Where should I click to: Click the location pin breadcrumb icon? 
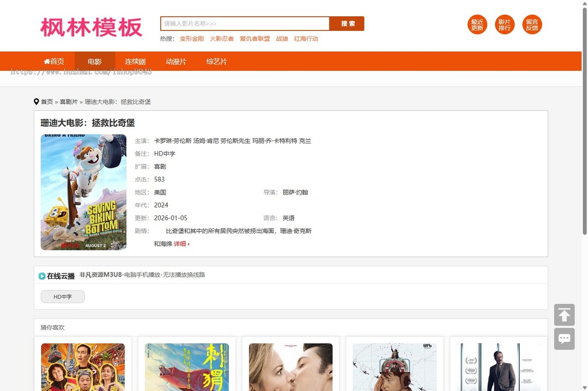coord(36,102)
